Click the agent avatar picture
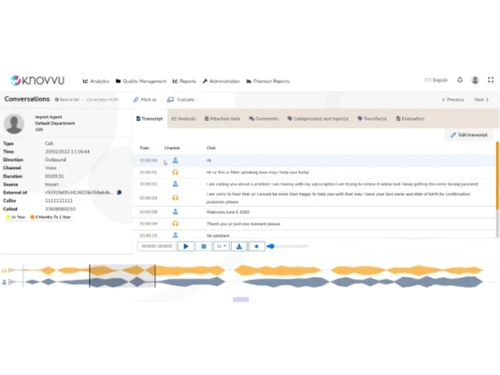The width and height of the screenshot is (500, 375). point(14,124)
